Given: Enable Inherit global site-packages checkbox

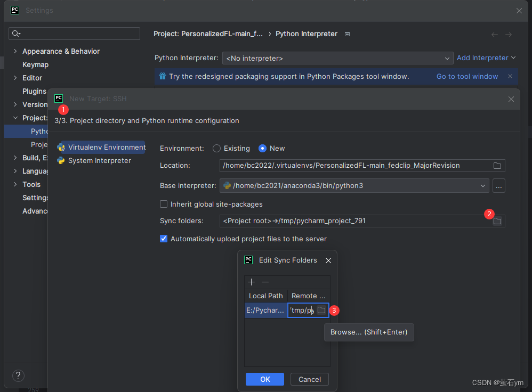Looking at the screenshot, I should point(164,204).
